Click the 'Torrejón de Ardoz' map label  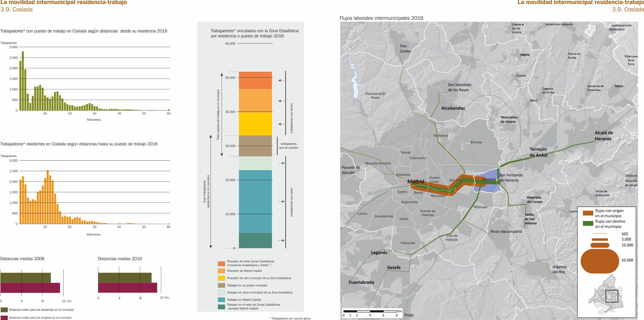(539, 152)
